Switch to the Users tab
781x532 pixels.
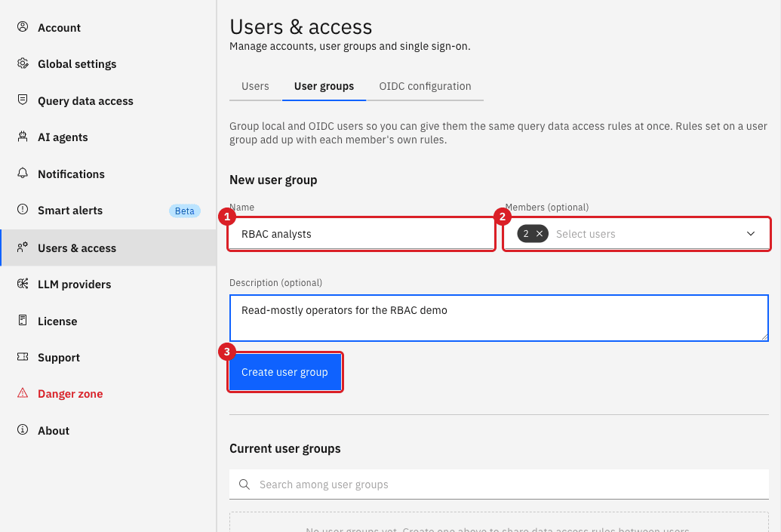coord(255,87)
